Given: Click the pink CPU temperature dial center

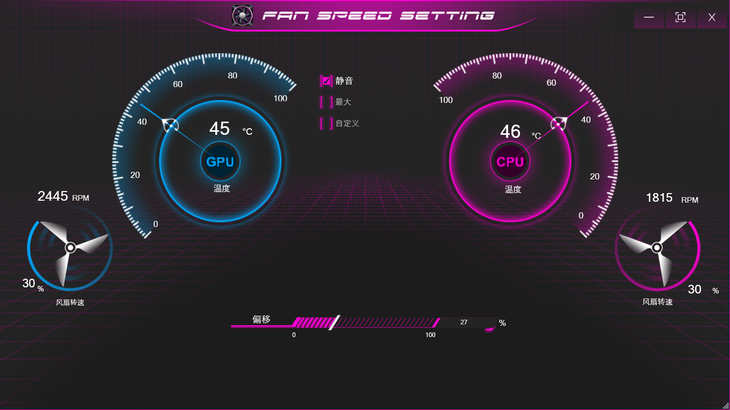Looking at the screenshot, I should coord(510,161).
